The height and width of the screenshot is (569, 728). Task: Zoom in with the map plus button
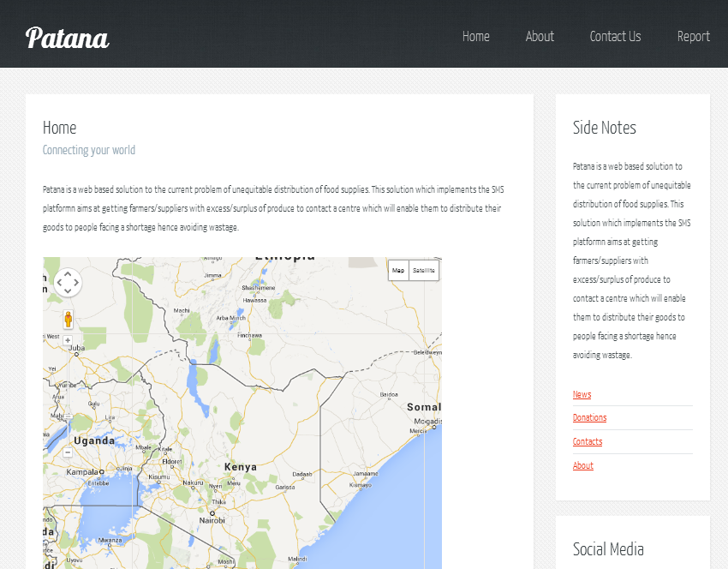(x=68, y=340)
